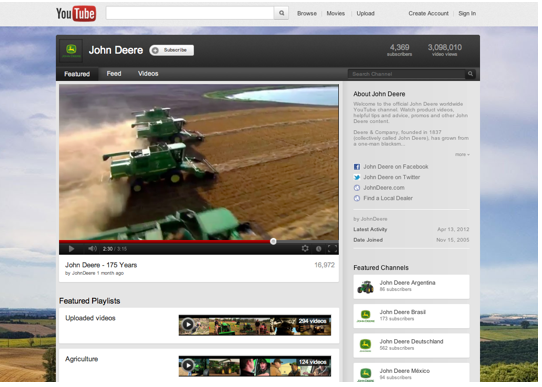542x387 pixels.
Task: Open John Deere Argentina channel name
Action: click(x=408, y=283)
